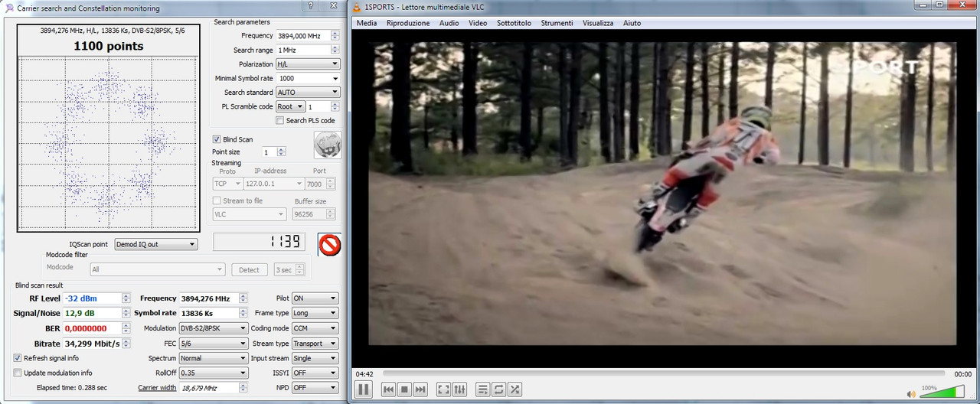Open help with the question mark button
This screenshot has height=404, width=980.
(x=310, y=6)
